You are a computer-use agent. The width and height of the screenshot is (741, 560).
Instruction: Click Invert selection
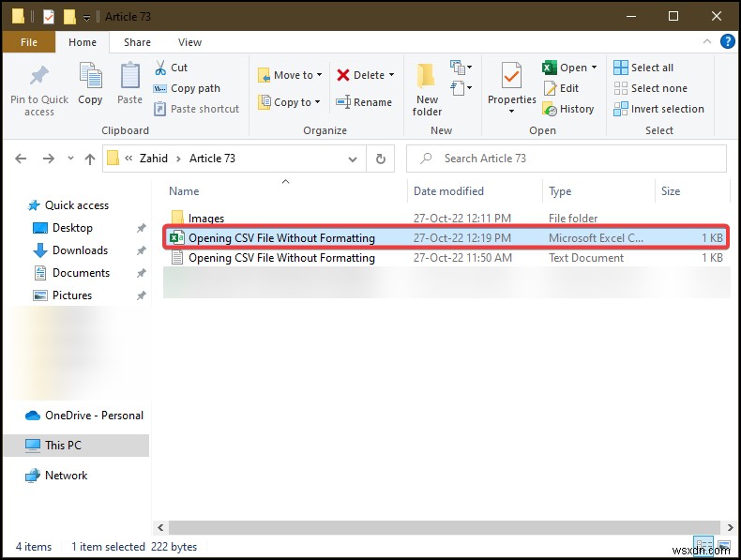tap(658, 109)
